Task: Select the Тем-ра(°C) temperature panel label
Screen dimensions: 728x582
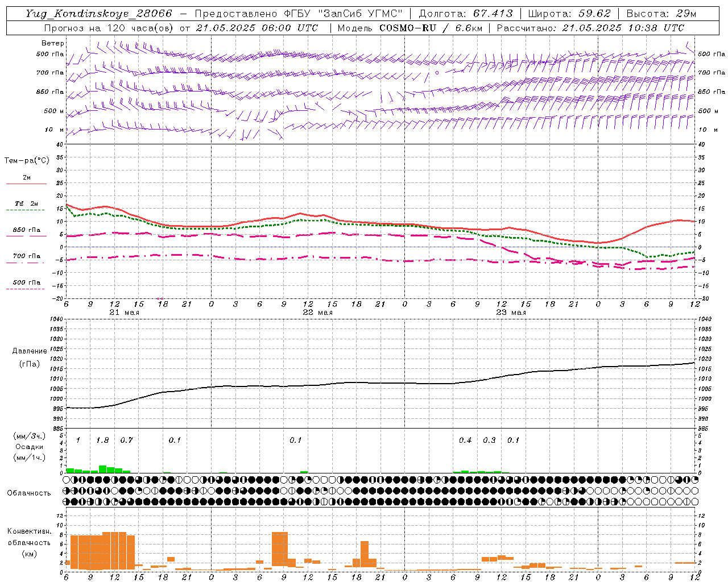Action: pyautogui.click(x=27, y=161)
